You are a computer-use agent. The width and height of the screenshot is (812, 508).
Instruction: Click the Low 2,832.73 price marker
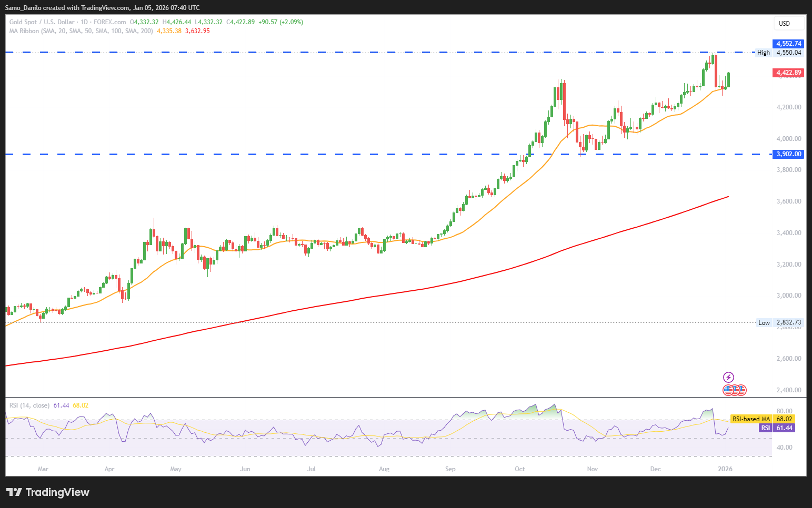coord(779,323)
